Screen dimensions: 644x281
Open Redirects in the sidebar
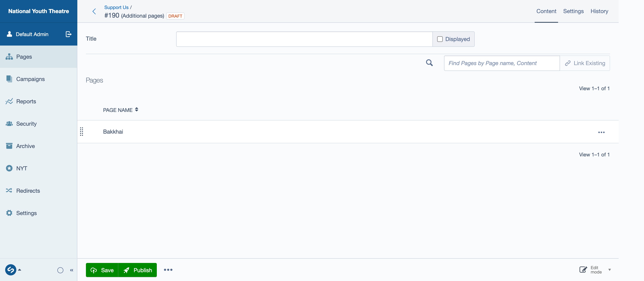coord(28,191)
